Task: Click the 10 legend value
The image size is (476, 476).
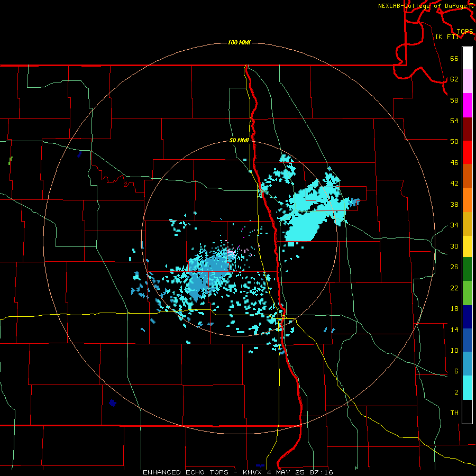Action: pos(454,350)
